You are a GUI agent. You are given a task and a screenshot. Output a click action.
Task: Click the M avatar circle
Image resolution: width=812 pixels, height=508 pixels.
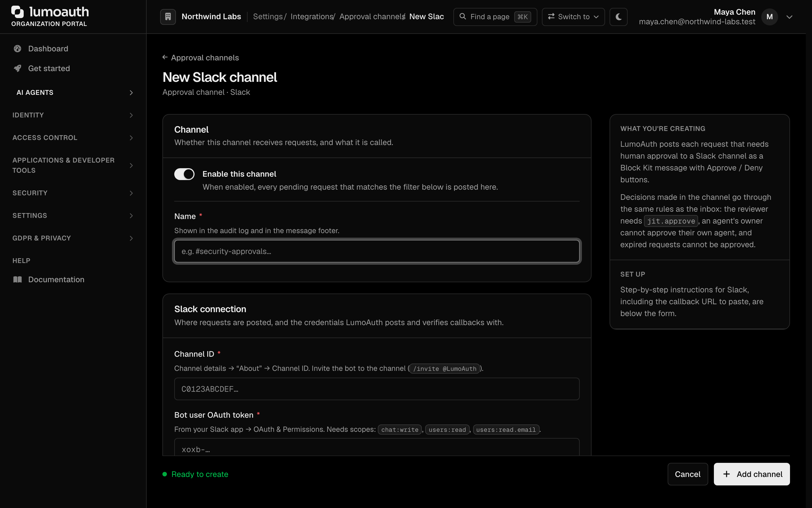pyautogui.click(x=769, y=17)
